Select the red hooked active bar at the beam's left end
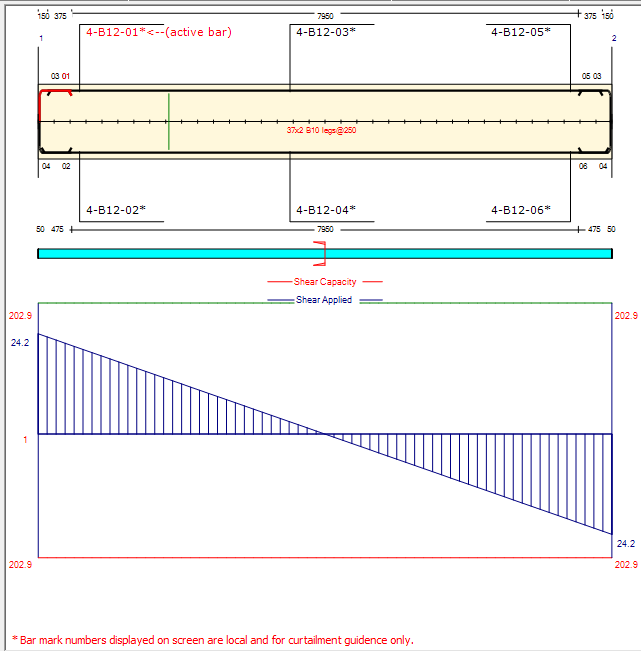 pyautogui.click(x=54, y=104)
